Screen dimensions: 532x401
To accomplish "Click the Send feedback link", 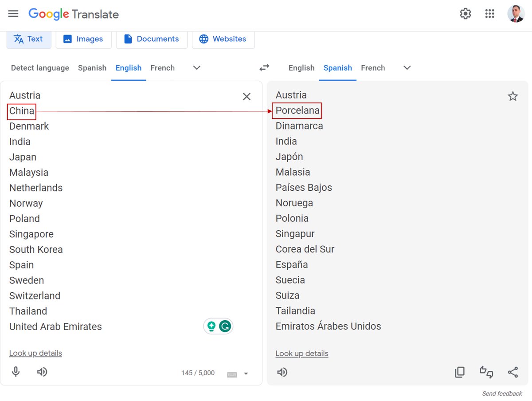I will pos(502,393).
